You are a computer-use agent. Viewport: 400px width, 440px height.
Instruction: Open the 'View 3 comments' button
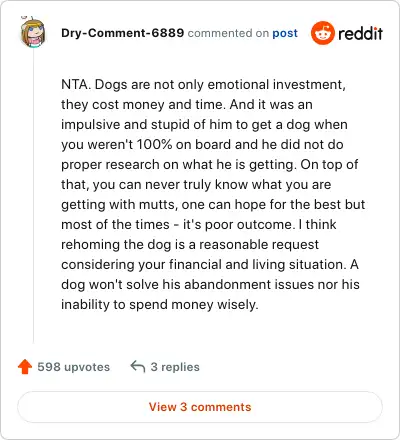pos(200,407)
